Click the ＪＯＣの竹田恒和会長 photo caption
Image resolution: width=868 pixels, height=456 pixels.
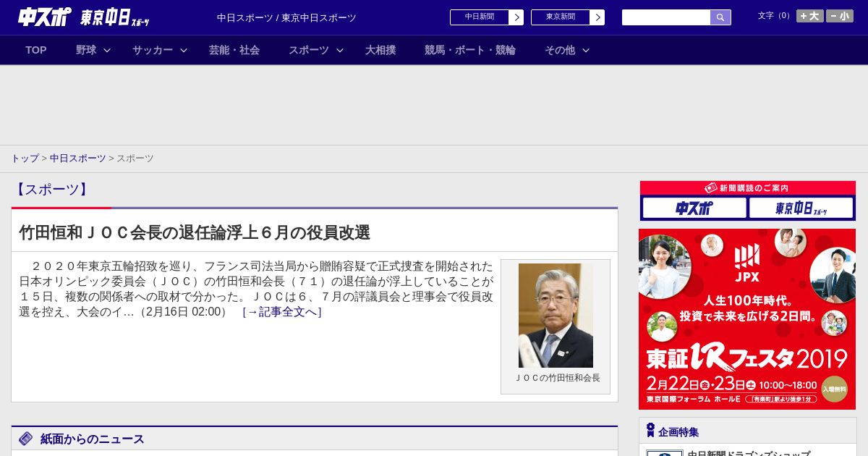pyautogui.click(x=557, y=378)
